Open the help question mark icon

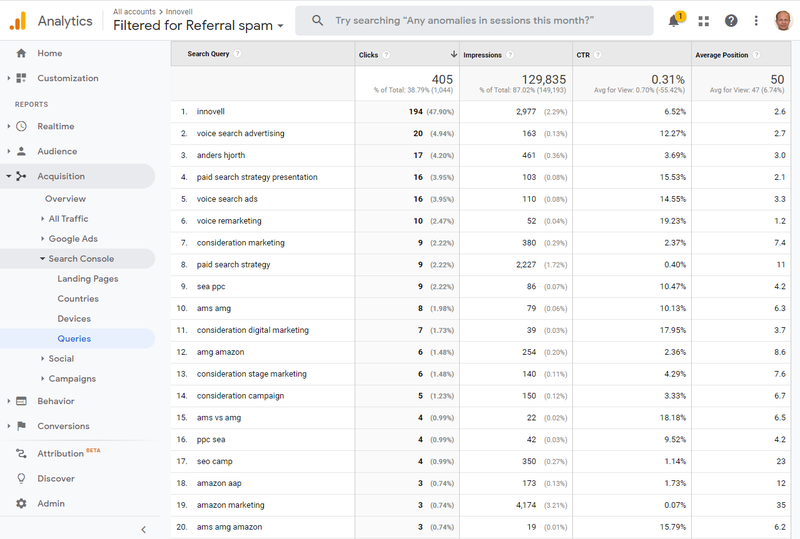tap(731, 20)
